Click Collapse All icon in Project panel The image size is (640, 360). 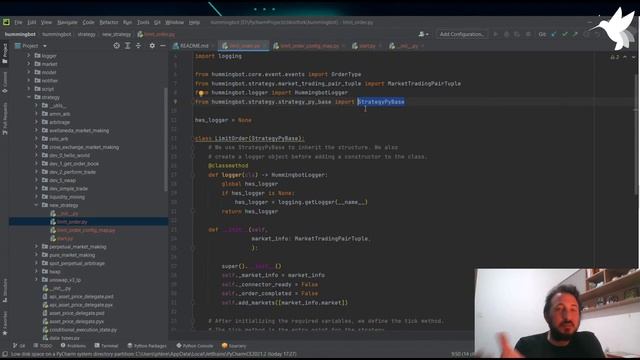tap(138, 46)
